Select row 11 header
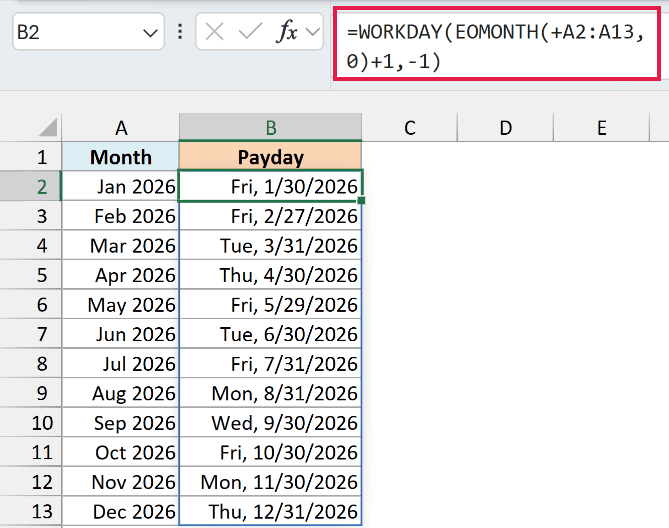Screen dimensions: 669x528 31,452
